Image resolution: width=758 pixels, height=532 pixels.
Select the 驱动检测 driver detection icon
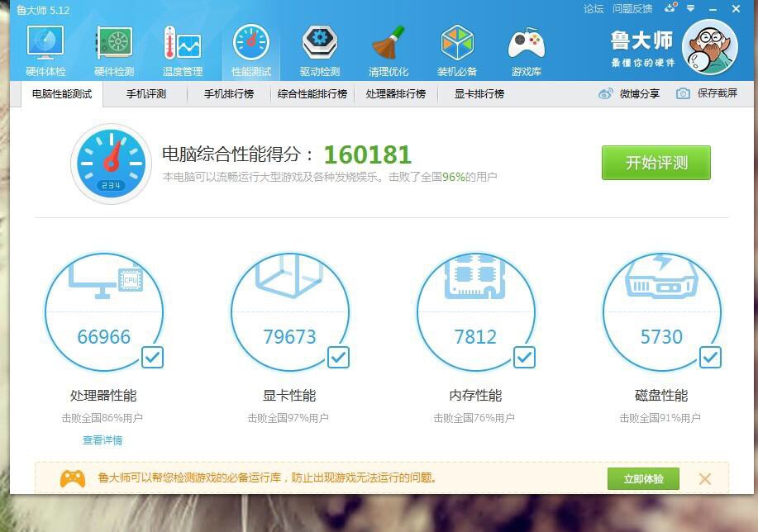pos(320,45)
